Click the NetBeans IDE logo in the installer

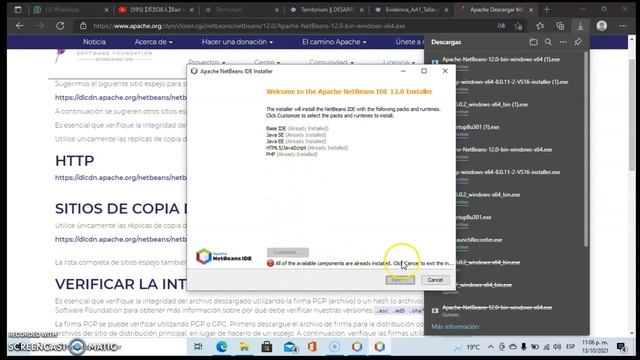pos(224,256)
